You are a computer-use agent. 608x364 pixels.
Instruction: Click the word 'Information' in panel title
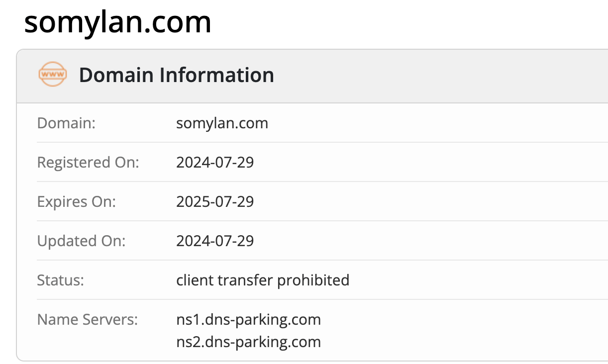[216, 75]
